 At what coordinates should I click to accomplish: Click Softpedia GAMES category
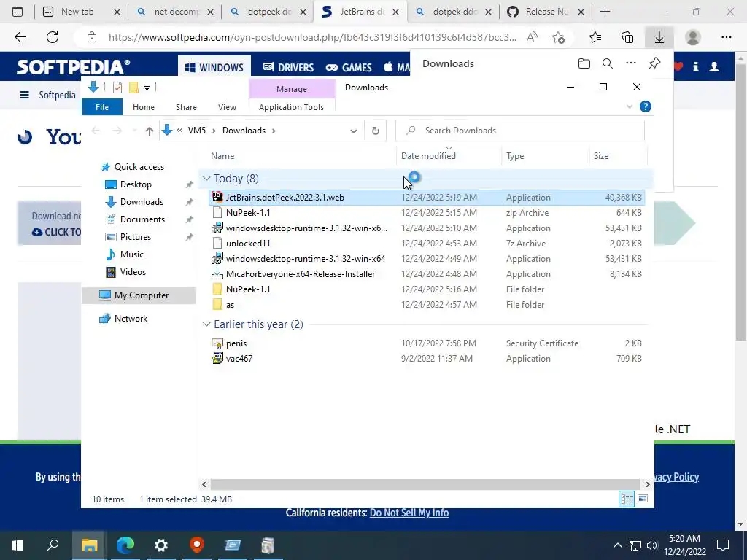click(x=348, y=67)
